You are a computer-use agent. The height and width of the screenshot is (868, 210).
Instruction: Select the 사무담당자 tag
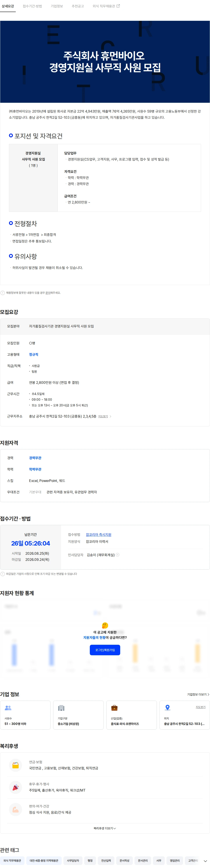(x=73, y=861)
